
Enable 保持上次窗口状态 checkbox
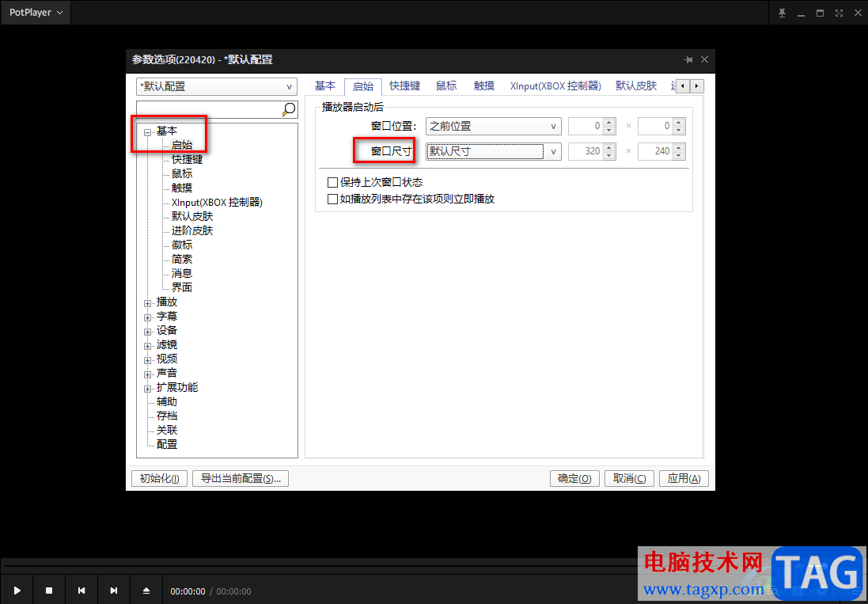pyautogui.click(x=332, y=183)
